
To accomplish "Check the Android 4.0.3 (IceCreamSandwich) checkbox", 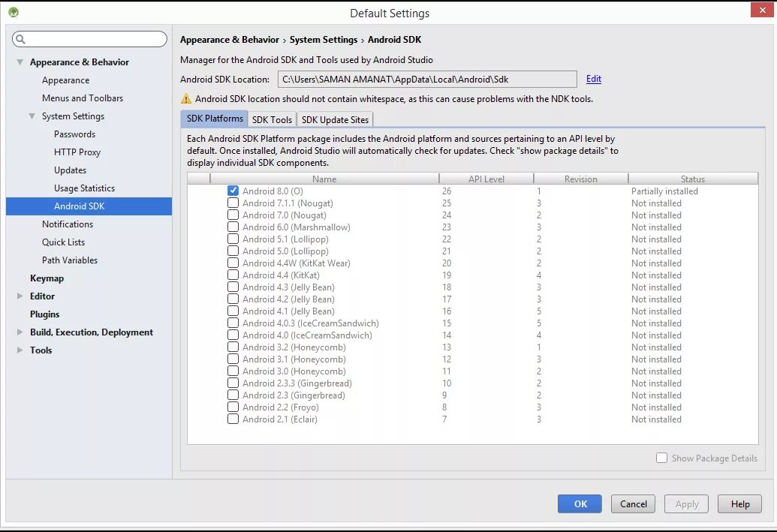I will click(x=233, y=323).
